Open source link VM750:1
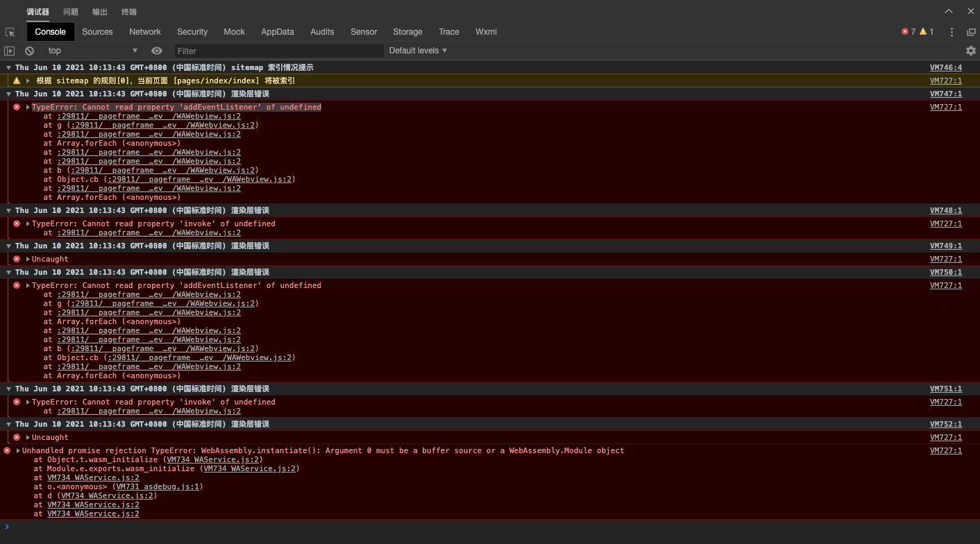Viewport: 980px width, 544px height. coord(946,272)
